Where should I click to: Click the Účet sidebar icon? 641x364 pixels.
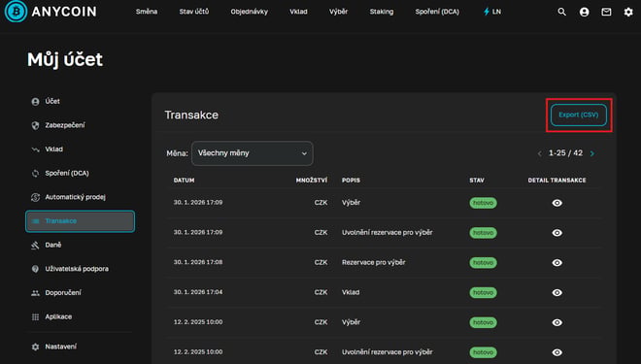pos(36,101)
